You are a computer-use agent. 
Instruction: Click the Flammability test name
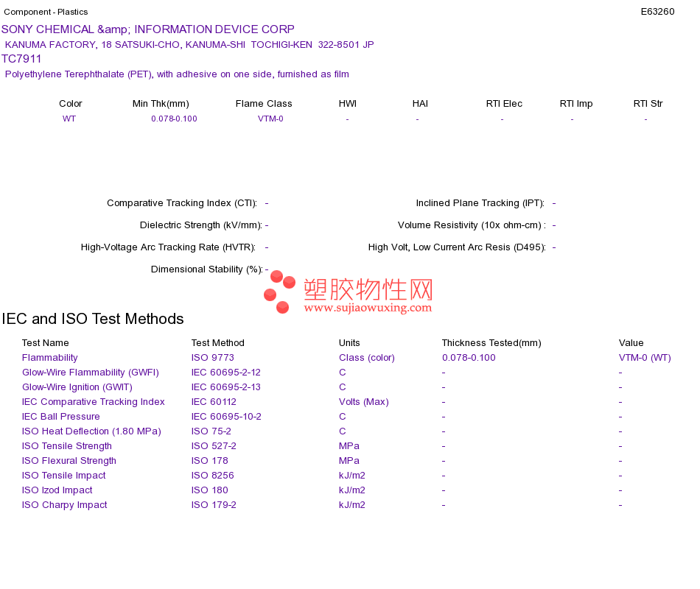[49, 358]
